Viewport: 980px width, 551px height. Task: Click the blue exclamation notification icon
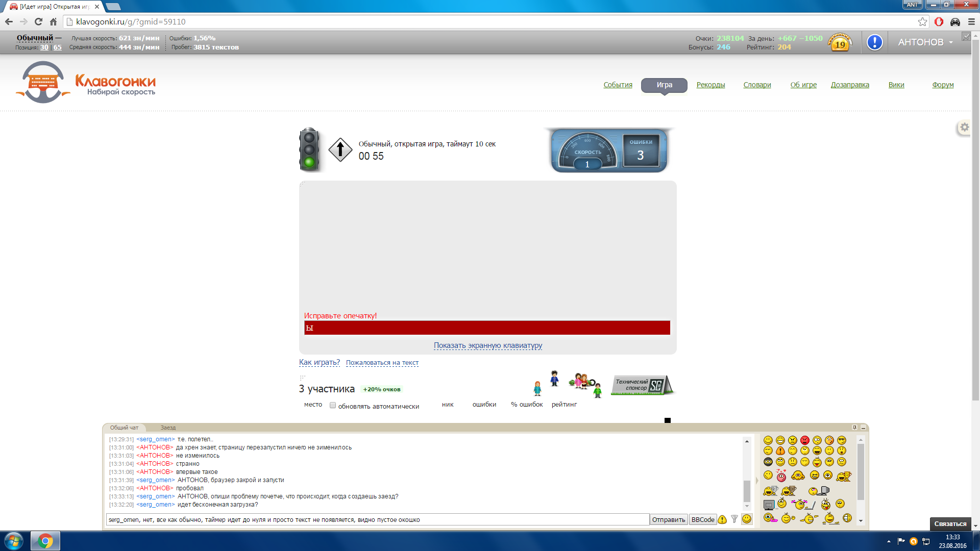(874, 42)
